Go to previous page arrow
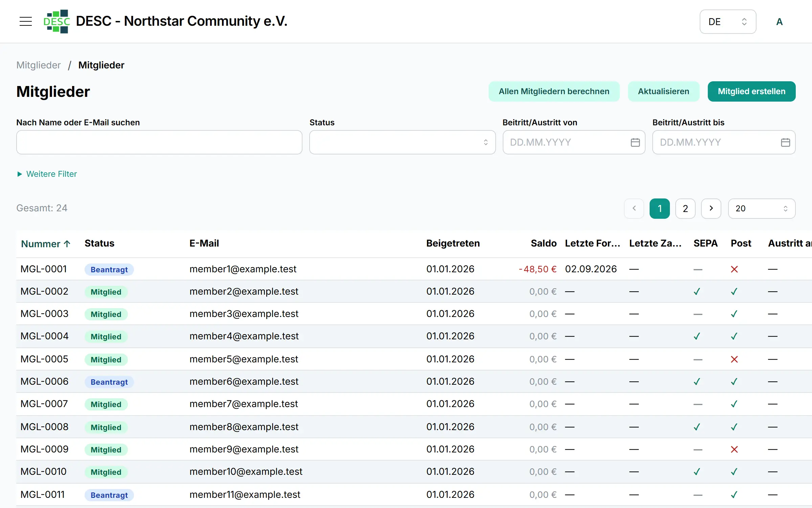The height and width of the screenshot is (508, 812). tap(634, 208)
